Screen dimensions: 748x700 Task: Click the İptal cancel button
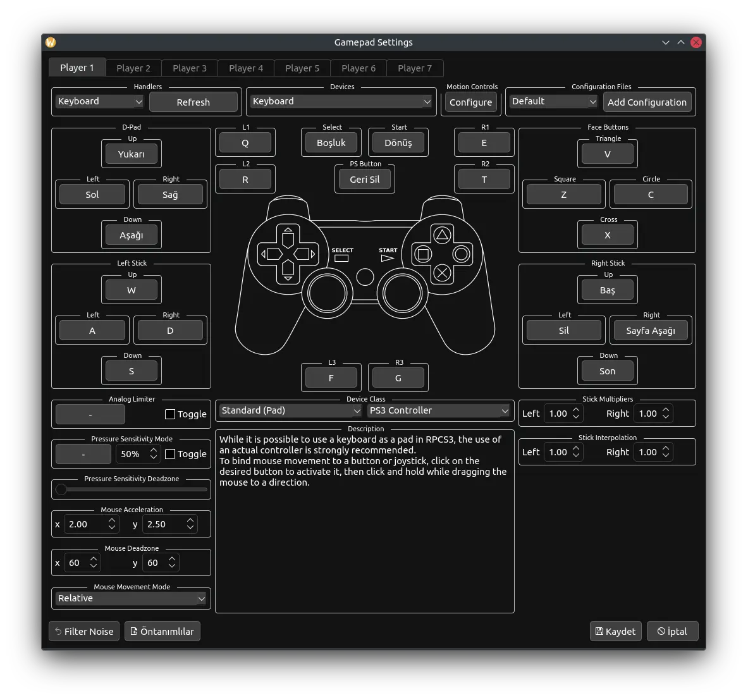coord(672,631)
